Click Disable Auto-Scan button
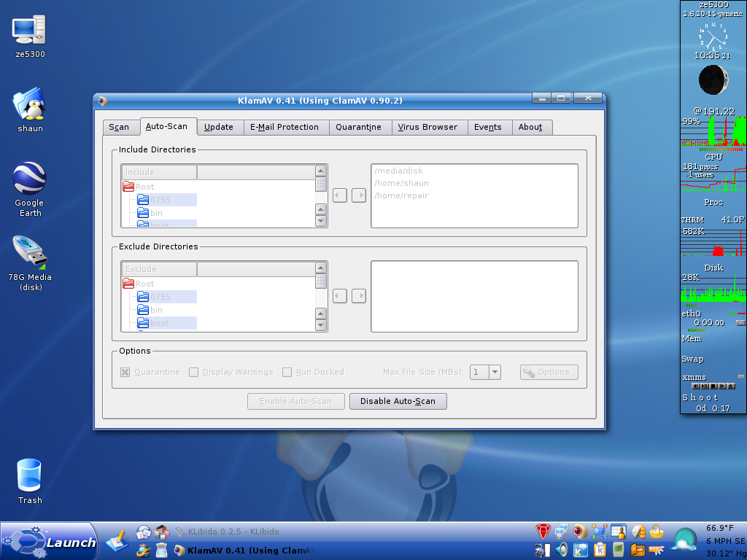This screenshot has width=747, height=560. point(398,402)
